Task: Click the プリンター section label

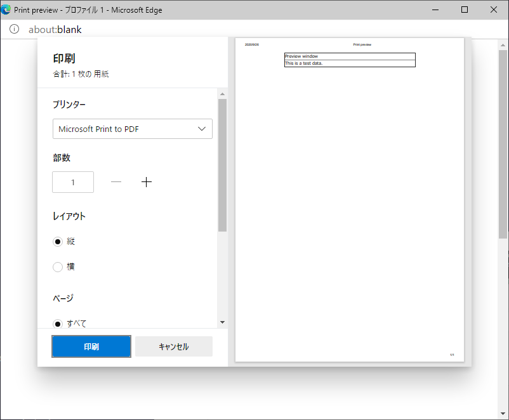Action: click(x=69, y=104)
